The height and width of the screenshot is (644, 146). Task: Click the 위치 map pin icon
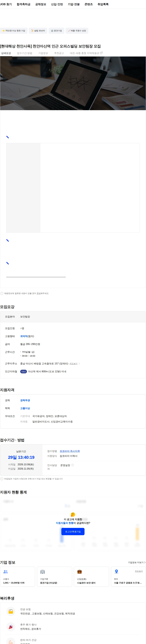116,572
